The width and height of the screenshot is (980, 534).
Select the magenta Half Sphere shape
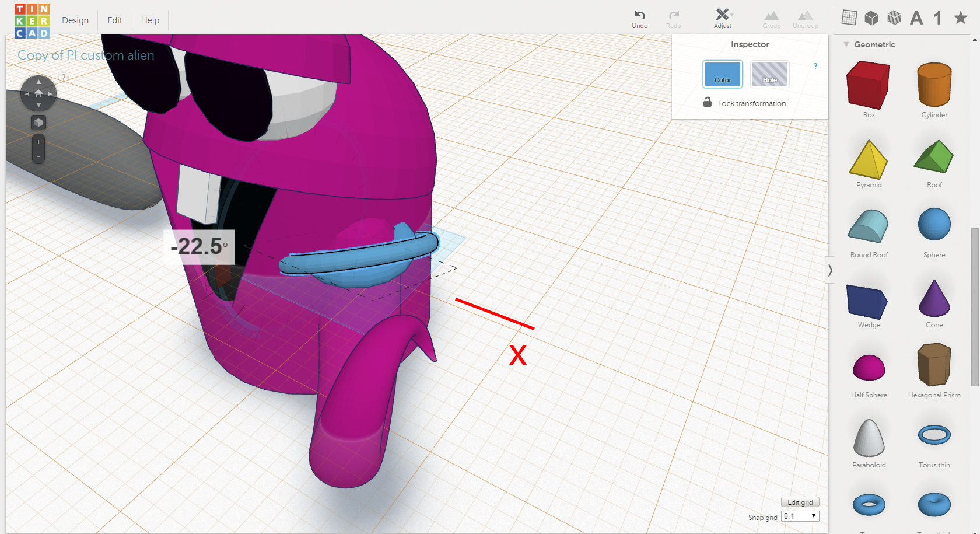[x=869, y=368]
